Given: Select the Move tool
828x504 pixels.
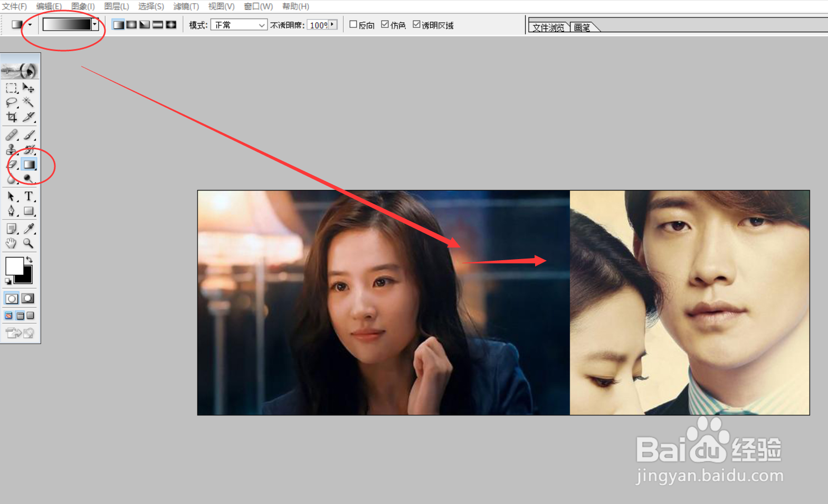Looking at the screenshot, I should (x=28, y=88).
